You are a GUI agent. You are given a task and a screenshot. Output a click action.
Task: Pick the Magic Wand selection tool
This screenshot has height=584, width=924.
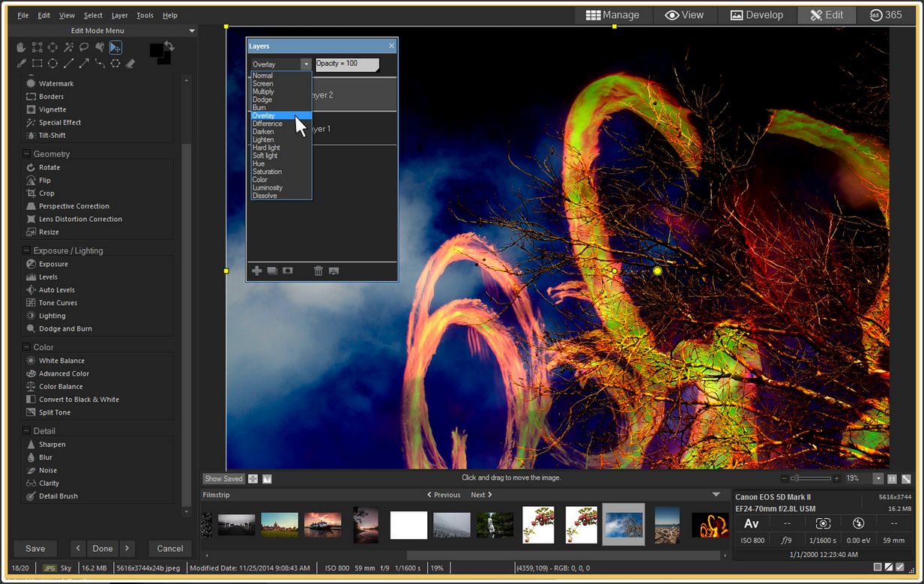(69, 47)
